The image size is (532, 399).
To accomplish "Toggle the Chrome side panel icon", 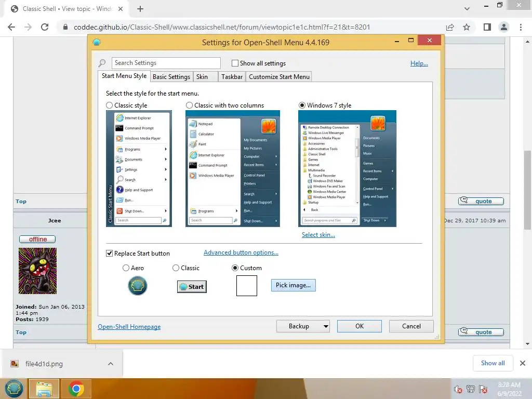I will pos(487,27).
